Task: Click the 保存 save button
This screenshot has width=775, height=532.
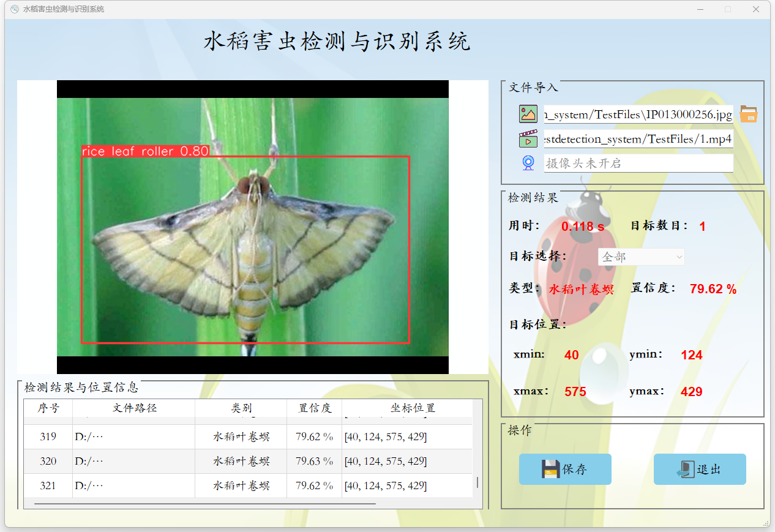Action: (565, 469)
